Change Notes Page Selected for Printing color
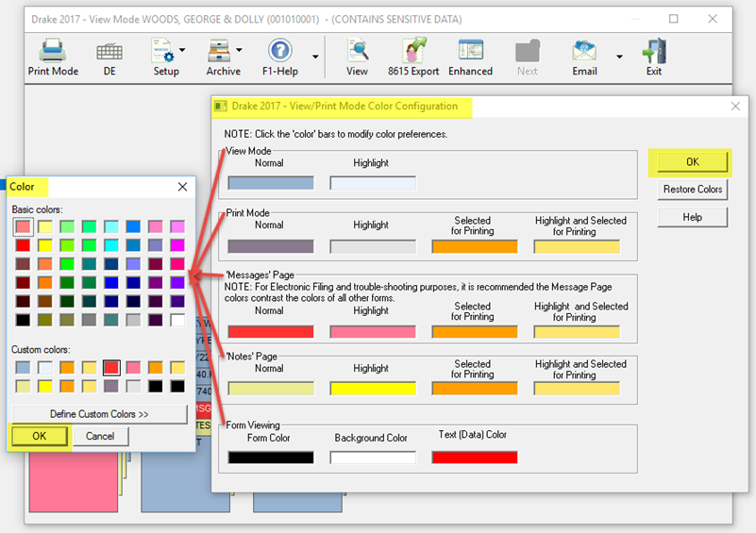The height and width of the screenshot is (533, 756). click(475, 389)
